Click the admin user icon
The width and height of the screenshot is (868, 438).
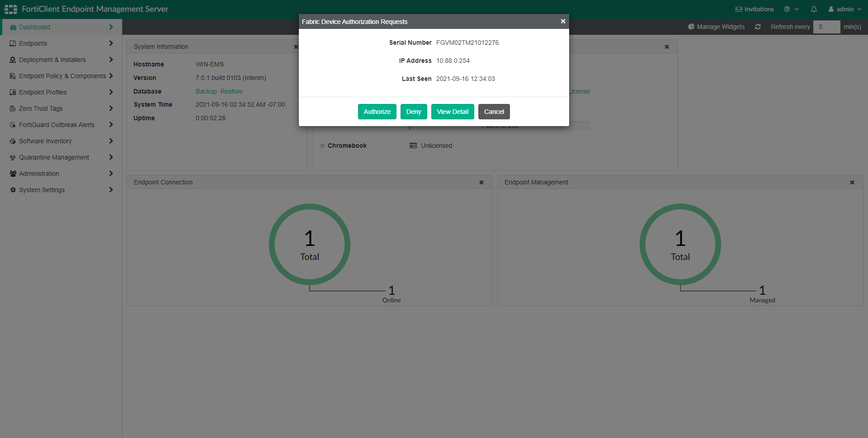pos(831,9)
